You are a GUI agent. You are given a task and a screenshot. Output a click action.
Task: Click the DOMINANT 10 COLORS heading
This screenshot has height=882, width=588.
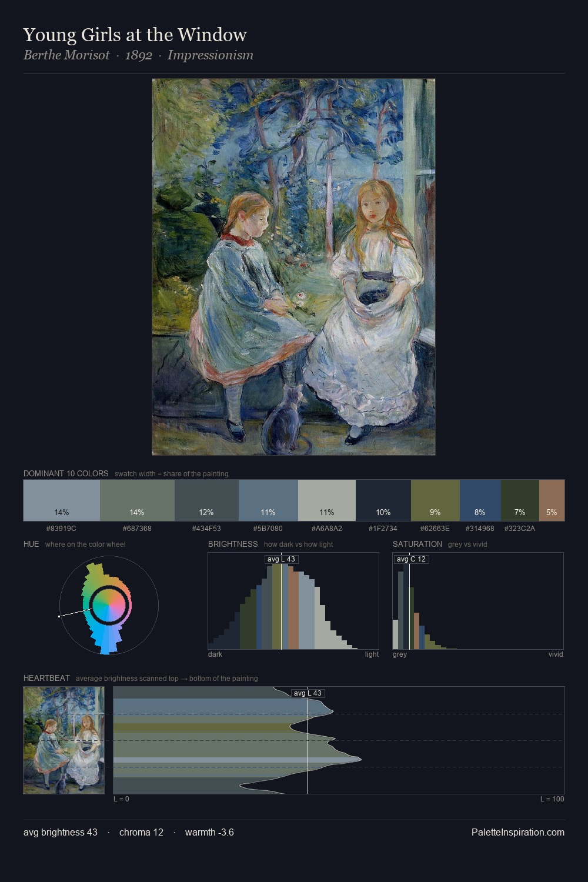66,473
